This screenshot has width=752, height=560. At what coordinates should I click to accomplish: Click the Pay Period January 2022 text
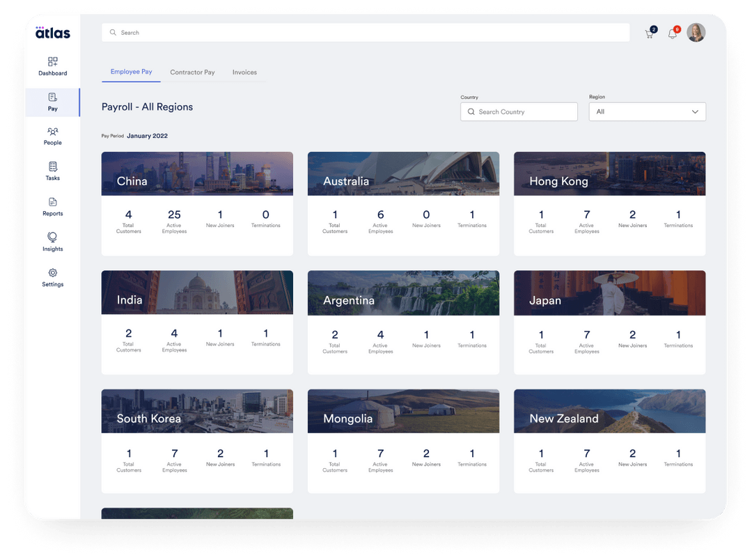coord(134,136)
